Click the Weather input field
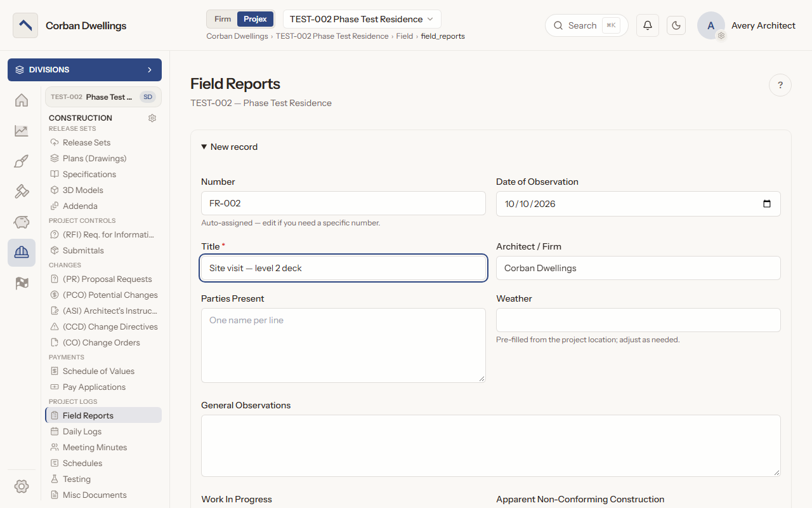This screenshot has width=812, height=508. (x=638, y=320)
